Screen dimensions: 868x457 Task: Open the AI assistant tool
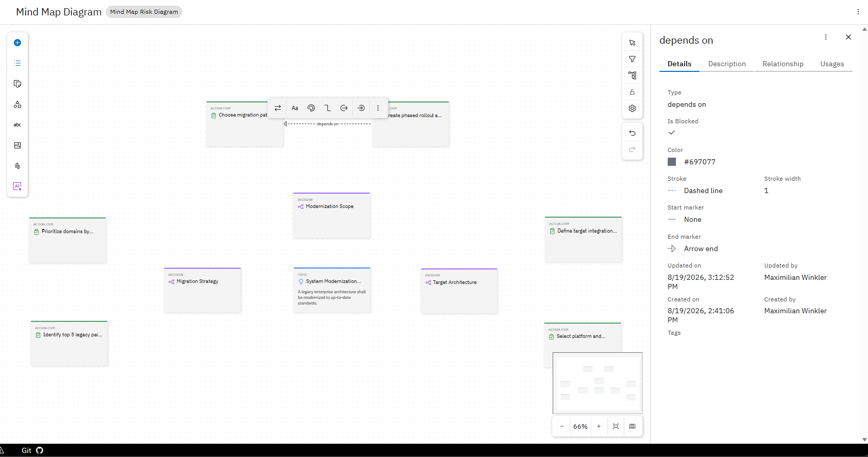point(17,186)
